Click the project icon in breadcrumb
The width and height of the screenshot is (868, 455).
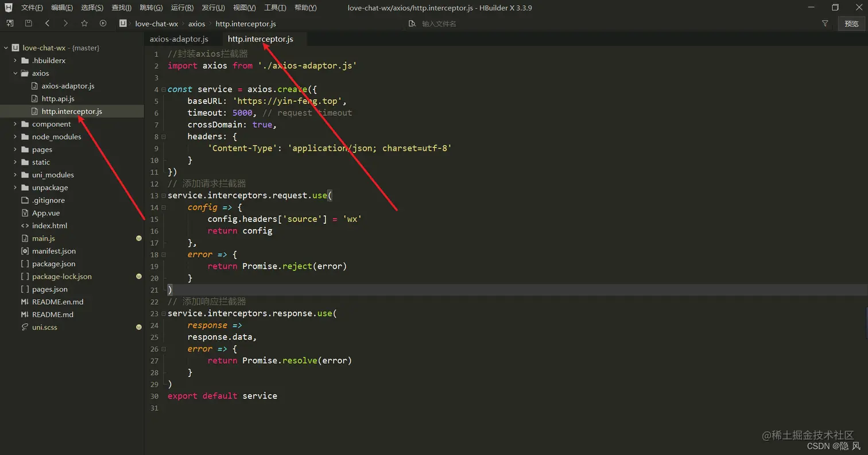coord(123,24)
